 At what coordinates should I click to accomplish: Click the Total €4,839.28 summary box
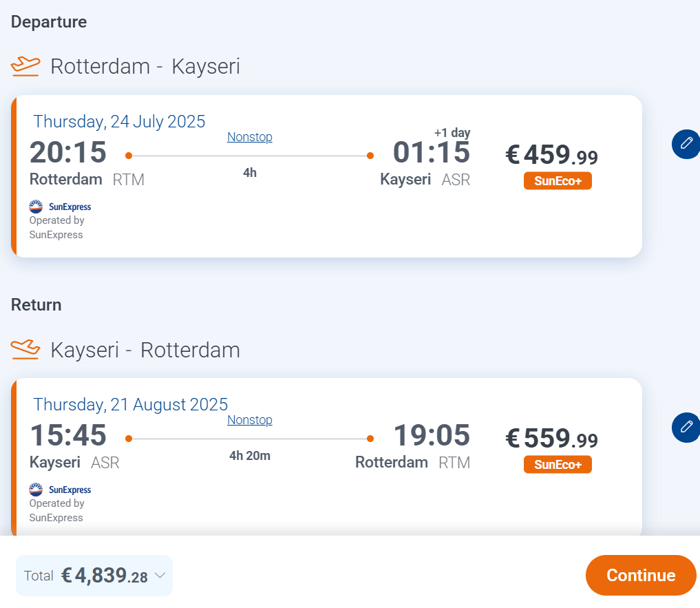point(94,576)
